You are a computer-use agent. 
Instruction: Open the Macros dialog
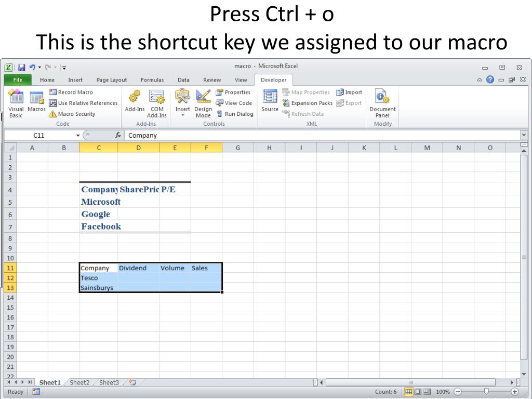coord(36,100)
